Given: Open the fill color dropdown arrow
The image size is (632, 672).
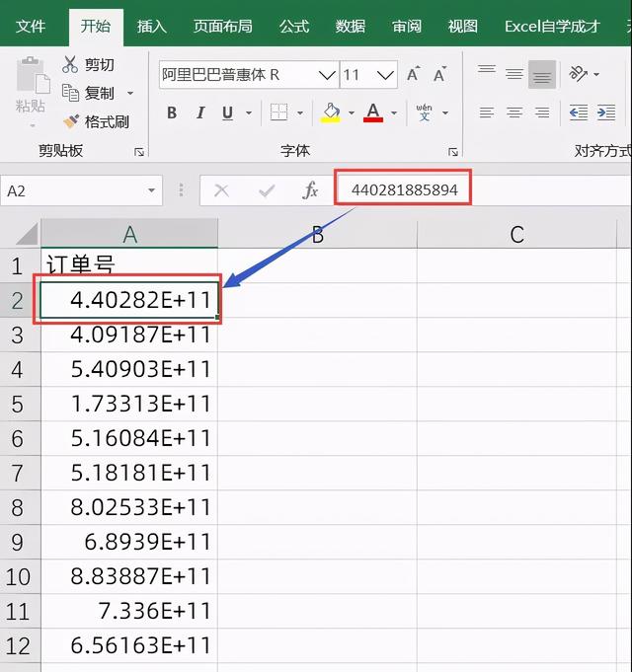Looking at the screenshot, I should 352,112.
